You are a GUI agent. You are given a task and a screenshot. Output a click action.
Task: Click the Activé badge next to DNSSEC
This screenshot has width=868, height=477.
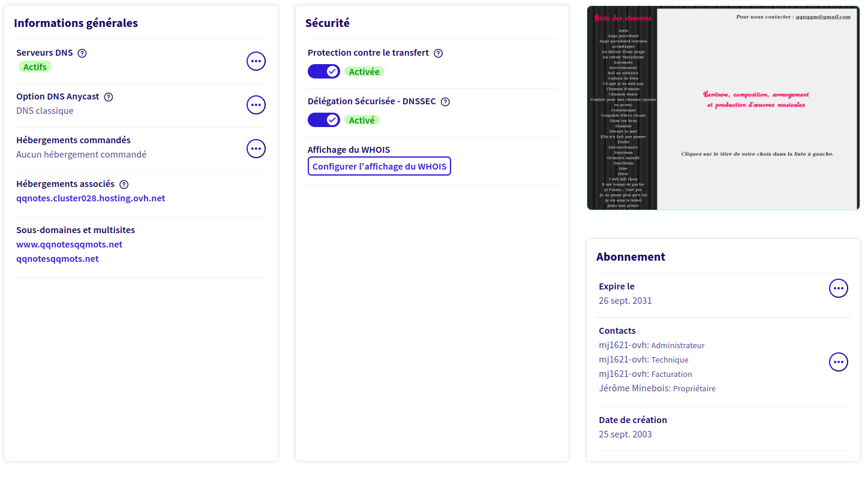(x=362, y=120)
